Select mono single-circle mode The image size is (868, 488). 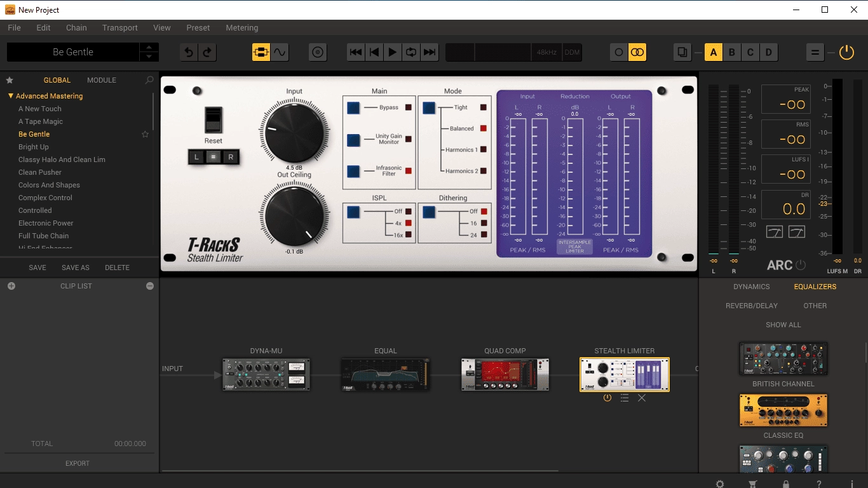pos(618,52)
